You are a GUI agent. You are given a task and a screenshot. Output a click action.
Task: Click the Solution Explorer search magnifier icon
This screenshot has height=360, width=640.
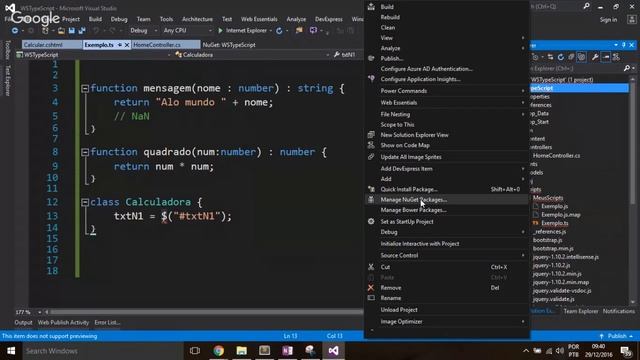[627, 69]
